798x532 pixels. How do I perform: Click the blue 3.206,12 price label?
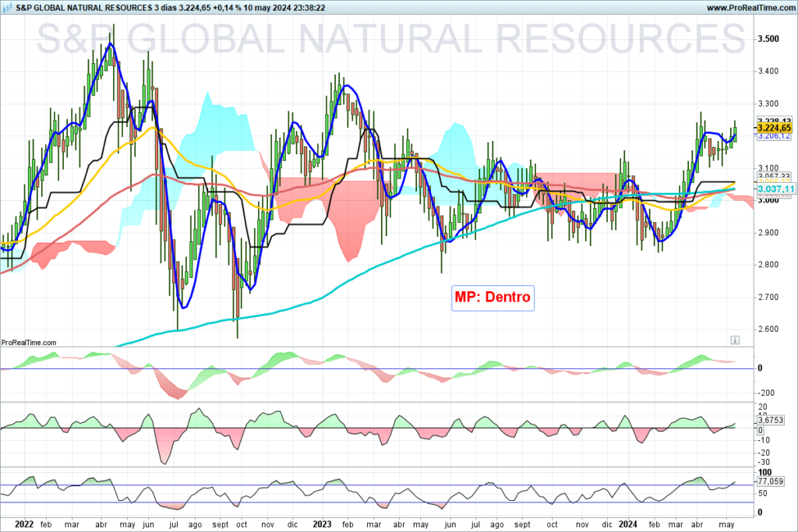click(x=774, y=136)
